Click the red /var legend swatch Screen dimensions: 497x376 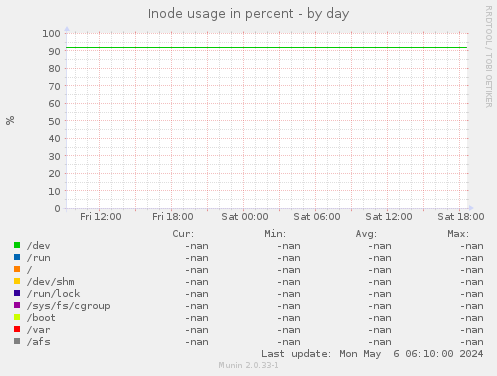(17, 329)
